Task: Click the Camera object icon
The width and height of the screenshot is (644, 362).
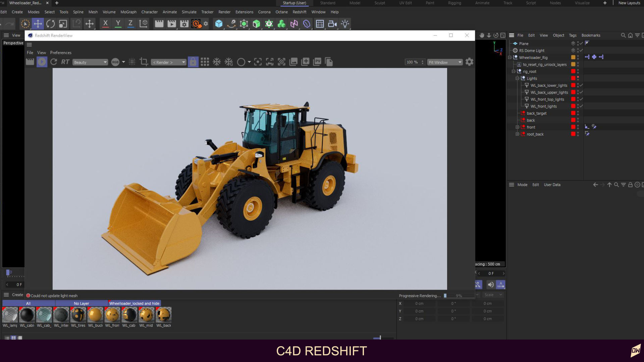Action: (332, 24)
